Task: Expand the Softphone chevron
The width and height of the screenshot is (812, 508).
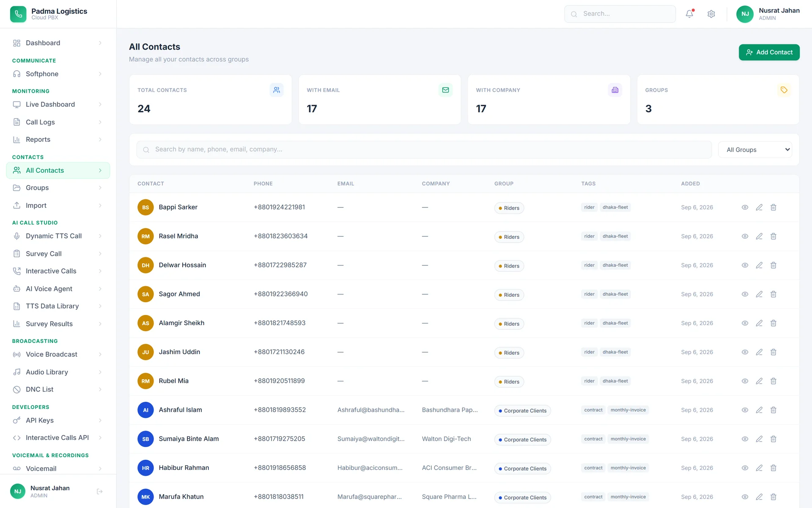Action: click(x=100, y=74)
